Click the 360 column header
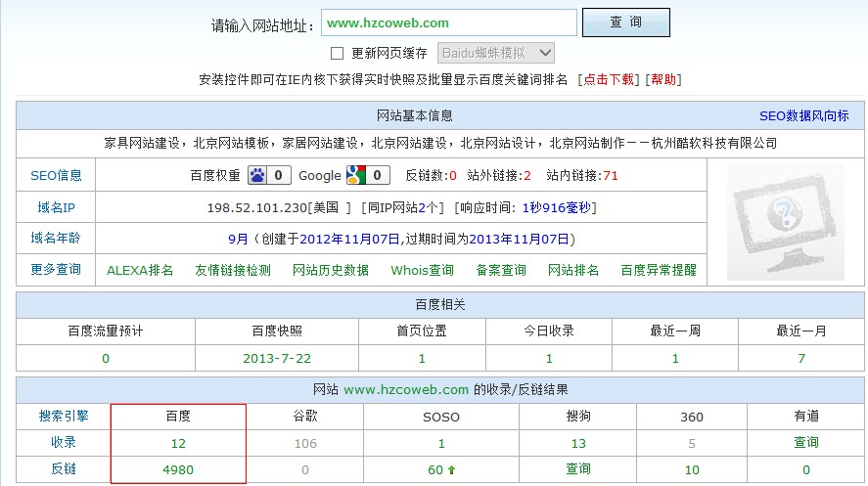Viewport: 868px width, 486px height. (692, 417)
